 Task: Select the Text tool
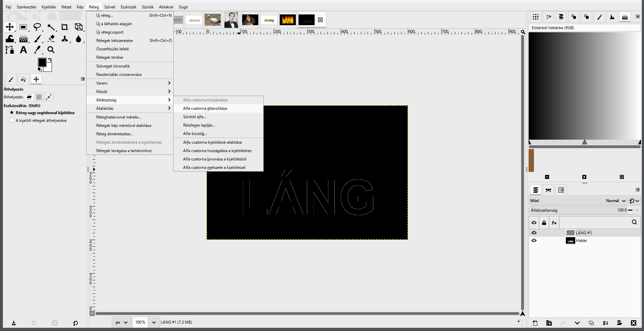(23, 50)
